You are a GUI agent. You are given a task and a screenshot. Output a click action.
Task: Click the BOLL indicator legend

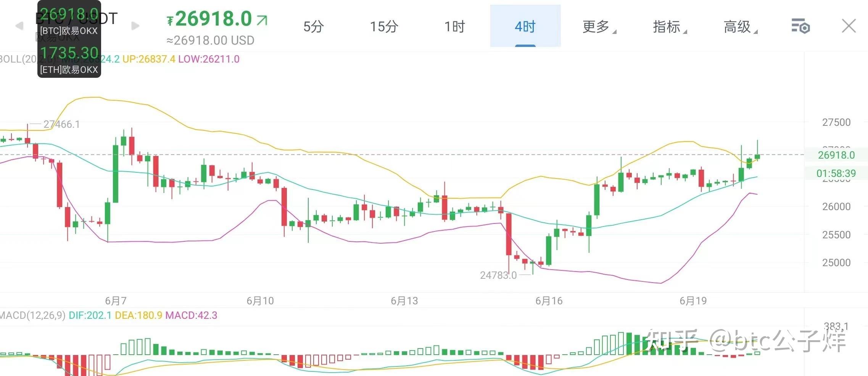pos(120,59)
